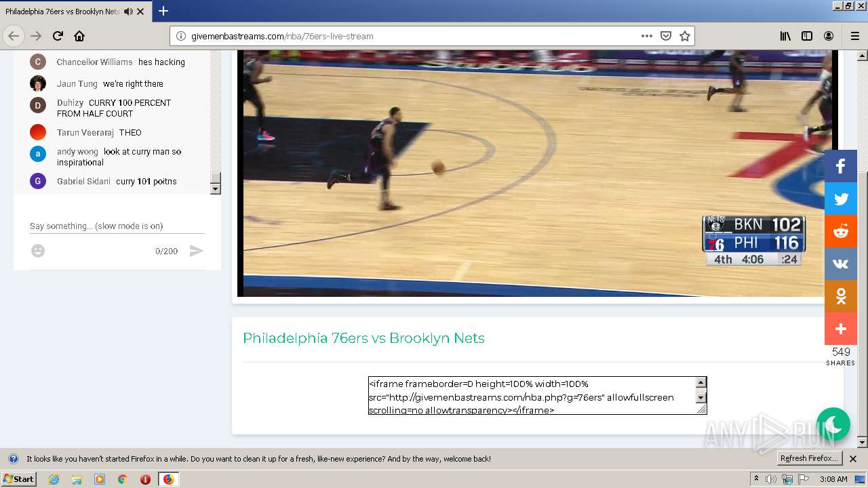Open more share options plus button
The width and height of the screenshot is (868, 488).
pyautogui.click(x=841, y=329)
